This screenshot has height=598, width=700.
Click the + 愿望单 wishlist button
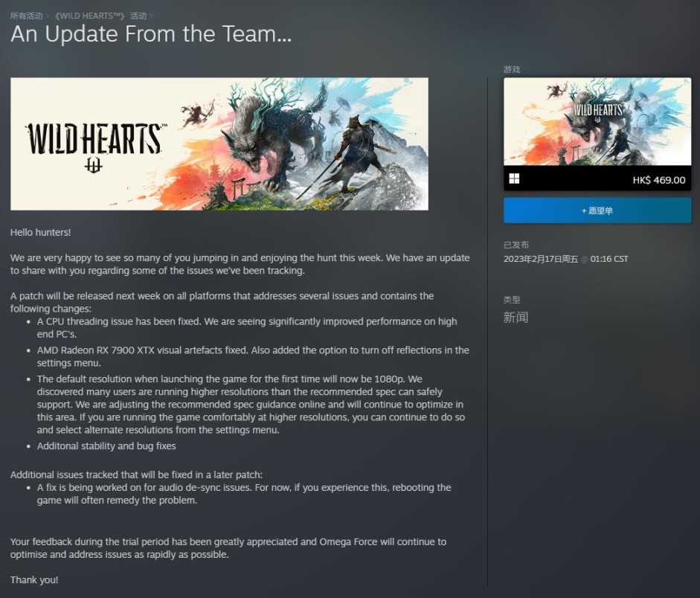coord(597,210)
